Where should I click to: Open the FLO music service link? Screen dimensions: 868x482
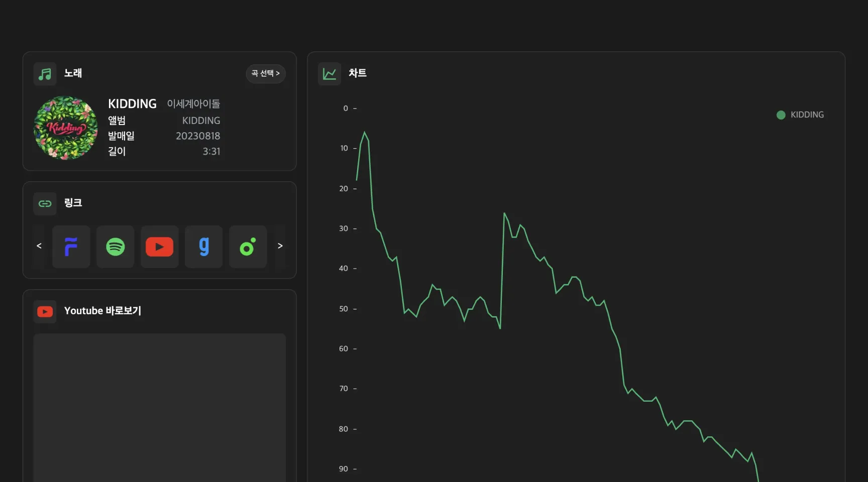tap(71, 247)
